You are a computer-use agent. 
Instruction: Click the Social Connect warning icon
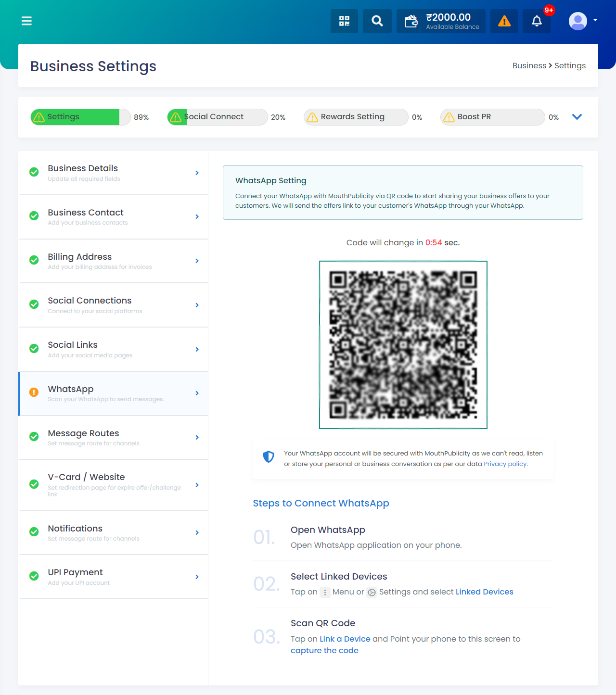176,117
